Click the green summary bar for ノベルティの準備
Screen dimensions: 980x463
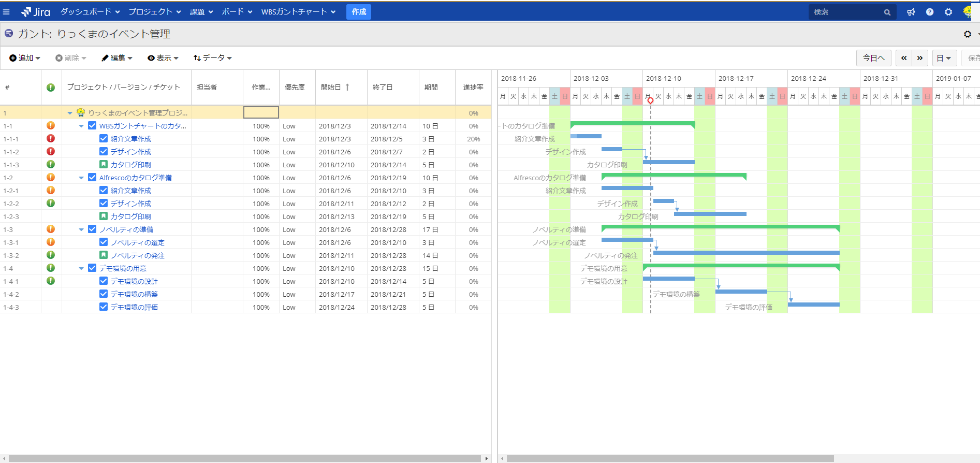pyautogui.click(x=721, y=227)
